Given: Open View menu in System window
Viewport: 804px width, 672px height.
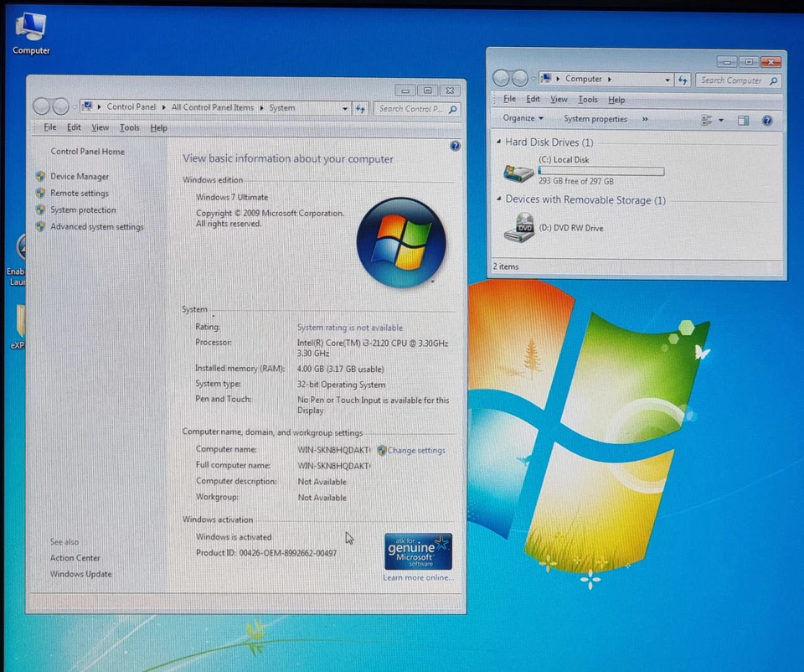Looking at the screenshot, I should point(100,127).
